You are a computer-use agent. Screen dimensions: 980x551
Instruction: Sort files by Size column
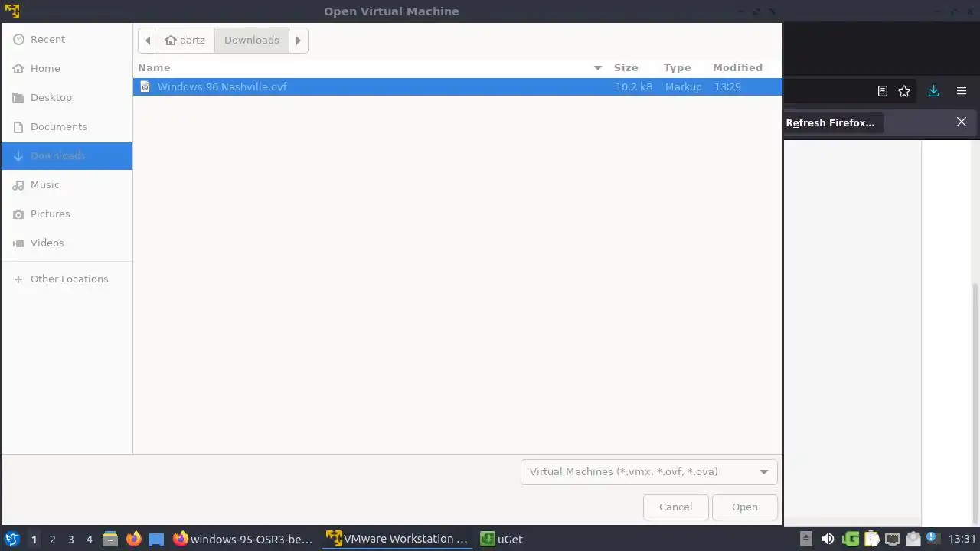click(x=626, y=67)
